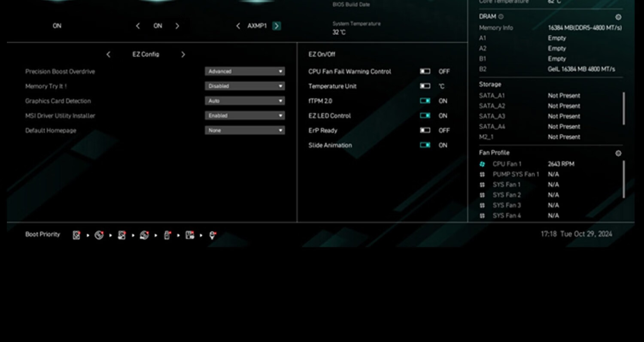Click the CPU Fan 1 label
Screen dimensions: 644x342
click(507, 164)
